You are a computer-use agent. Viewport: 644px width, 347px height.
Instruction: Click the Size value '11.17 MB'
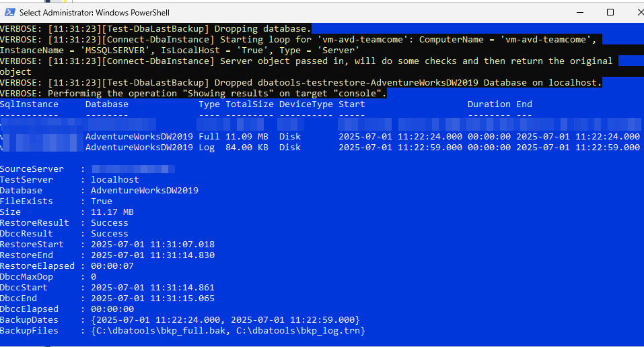pos(112,212)
